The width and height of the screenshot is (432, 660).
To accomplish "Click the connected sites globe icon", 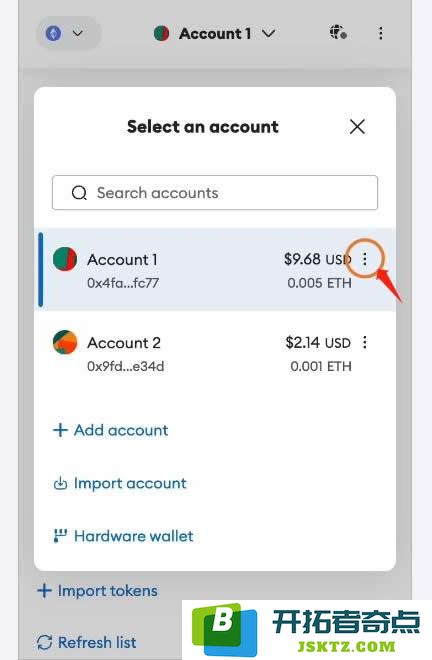I will pos(338,33).
